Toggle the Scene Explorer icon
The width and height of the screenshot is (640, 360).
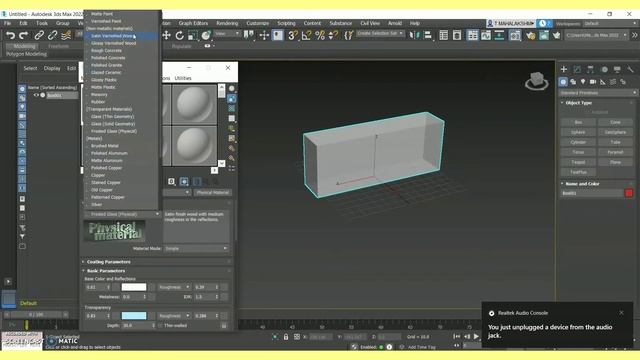[443, 36]
